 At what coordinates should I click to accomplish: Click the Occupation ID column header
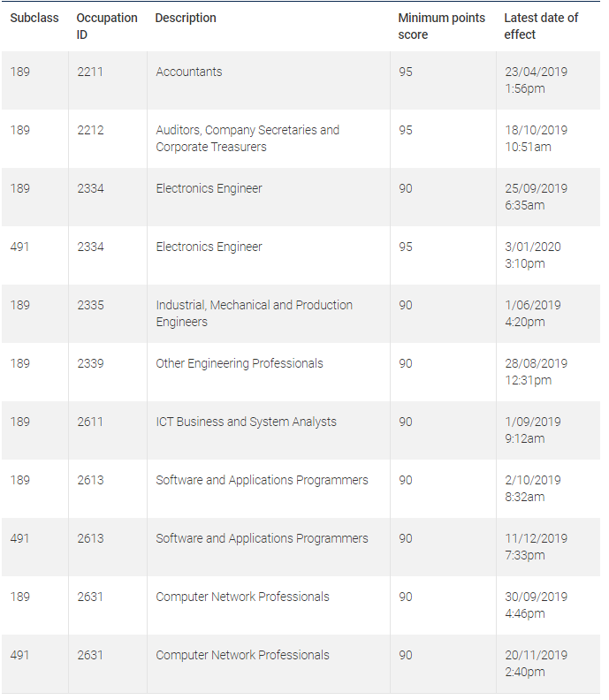pos(107,26)
